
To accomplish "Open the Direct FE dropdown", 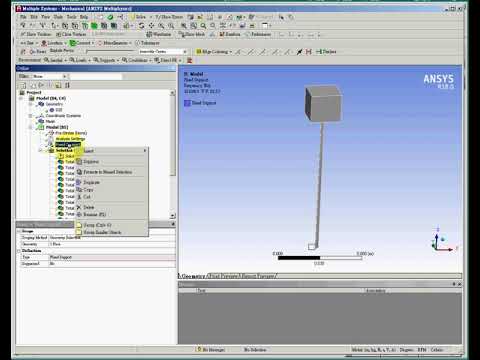I will pos(168,60).
